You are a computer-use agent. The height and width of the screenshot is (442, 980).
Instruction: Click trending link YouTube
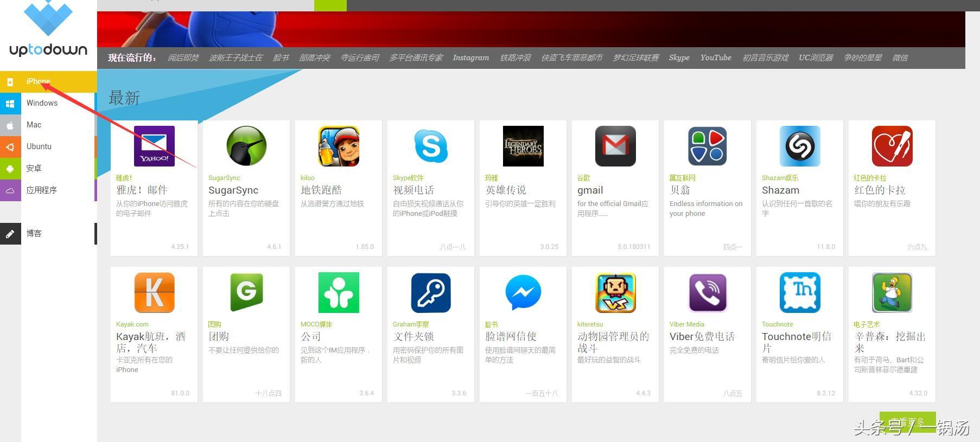716,57
